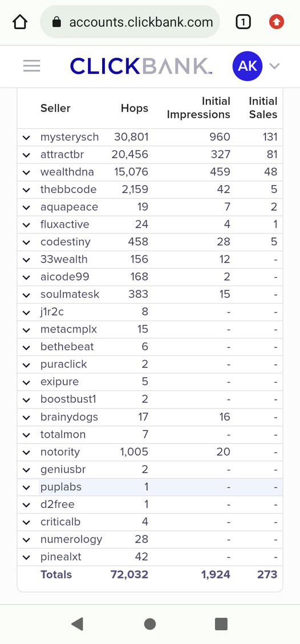Tap the browser home icon

point(20,22)
